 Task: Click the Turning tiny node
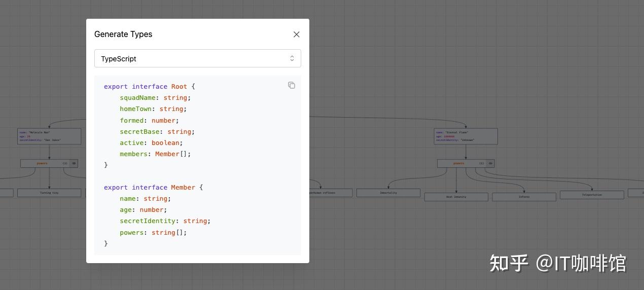tap(49, 193)
